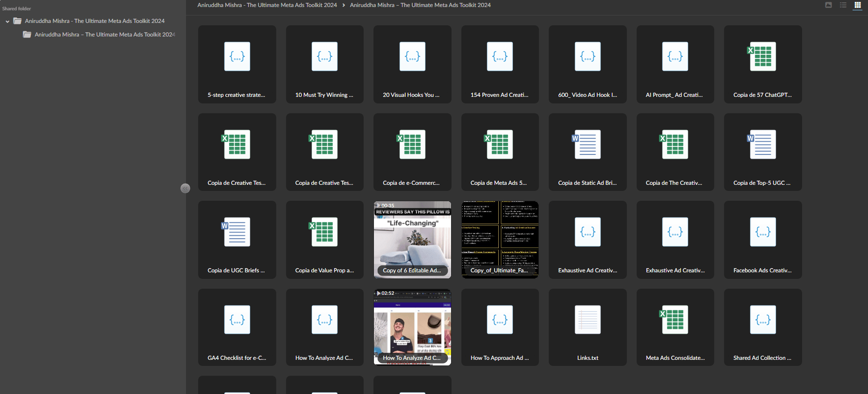Open the '20 Visual Hooks You ...' file icon
The height and width of the screenshot is (394, 868).
(x=412, y=57)
